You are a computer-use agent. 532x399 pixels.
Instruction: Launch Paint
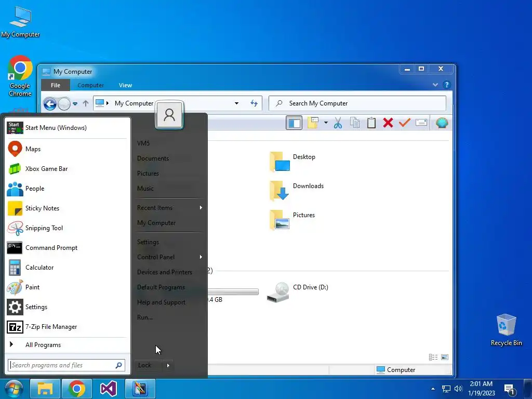[x=66, y=287]
